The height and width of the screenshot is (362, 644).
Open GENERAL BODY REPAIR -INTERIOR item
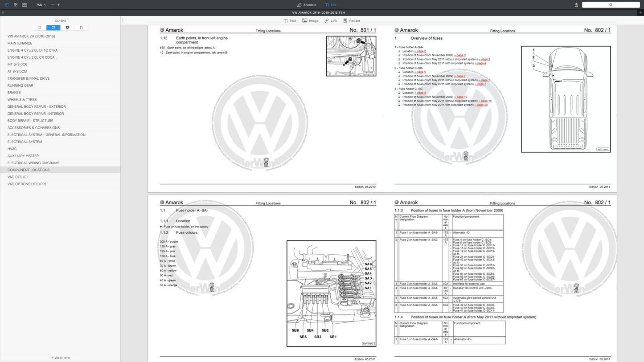pos(36,114)
